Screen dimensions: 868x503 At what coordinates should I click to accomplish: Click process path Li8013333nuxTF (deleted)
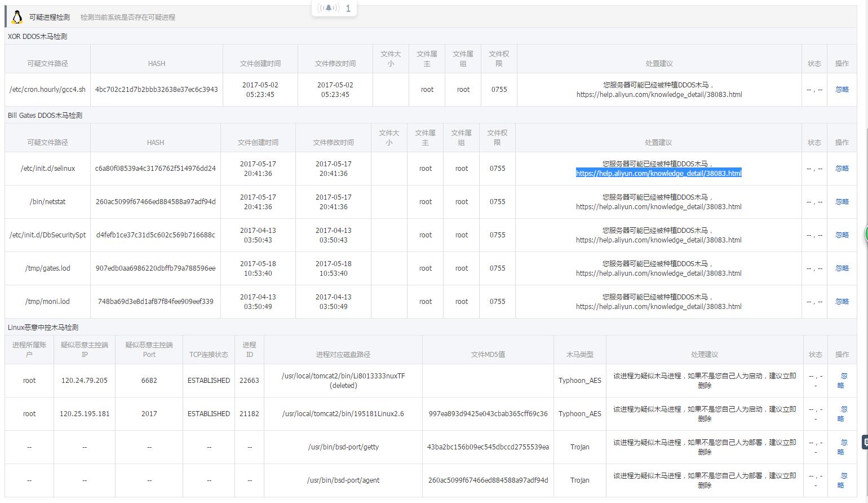click(343, 381)
